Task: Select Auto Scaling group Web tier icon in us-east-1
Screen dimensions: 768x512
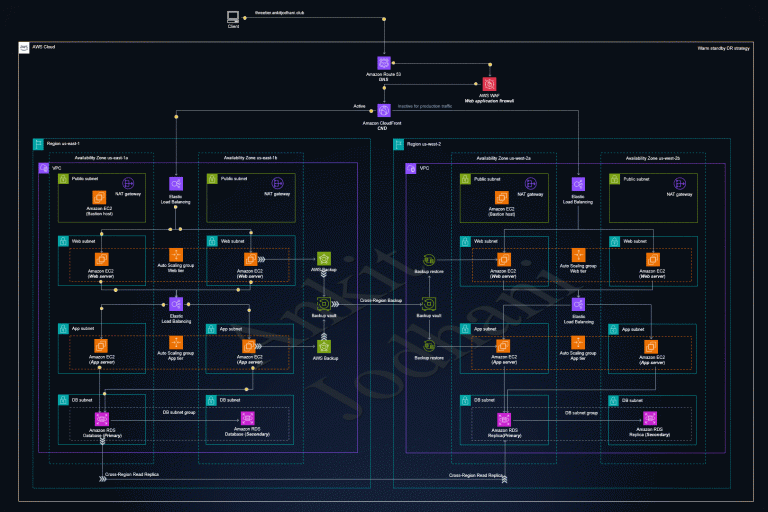Action: point(176,255)
